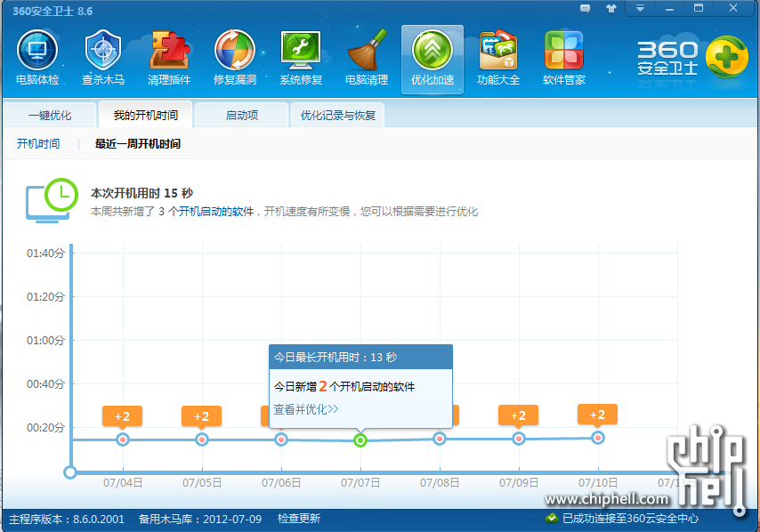Open the 电脑体检 computer checkup module
Screen dimensions: 760x532
[37, 57]
